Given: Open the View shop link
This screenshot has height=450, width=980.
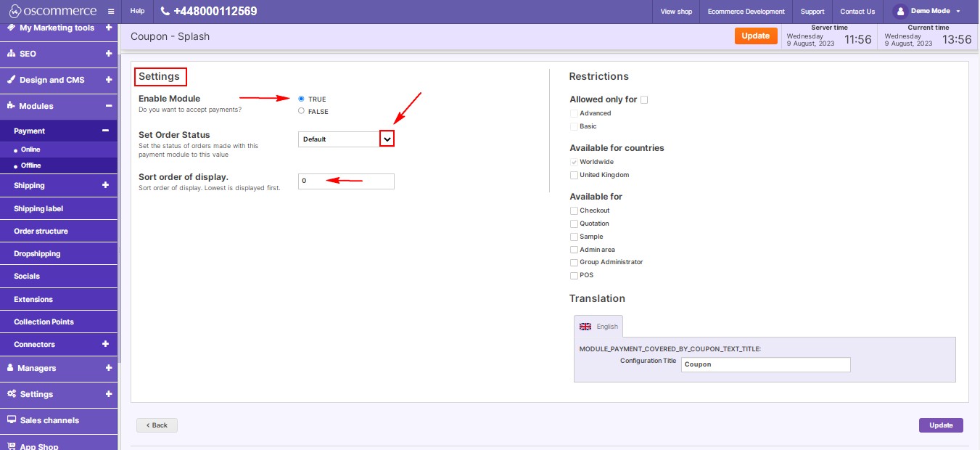Looking at the screenshot, I should click(676, 12).
